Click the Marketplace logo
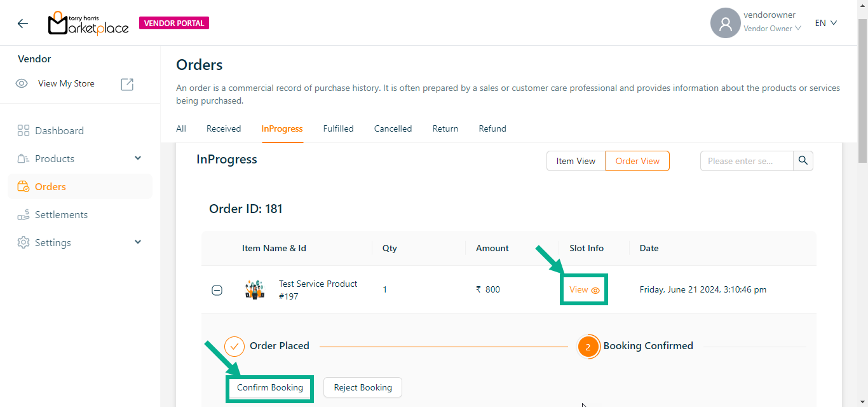This screenshot has width=868, height=407. coord(88,24)
